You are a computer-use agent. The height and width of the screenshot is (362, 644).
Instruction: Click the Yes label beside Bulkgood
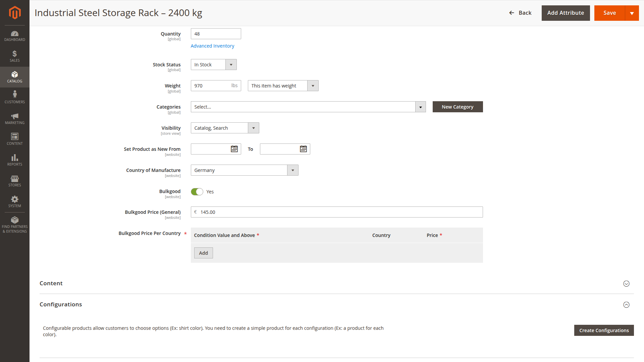210,191
